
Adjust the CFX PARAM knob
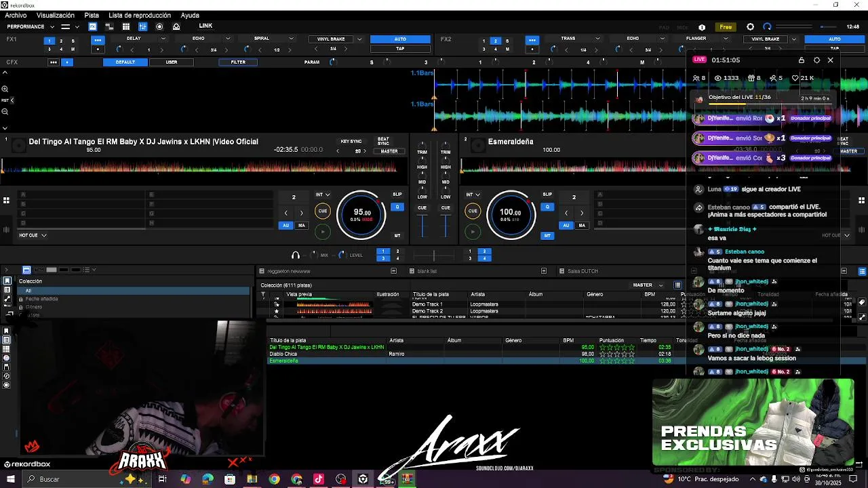coord(332,62)
